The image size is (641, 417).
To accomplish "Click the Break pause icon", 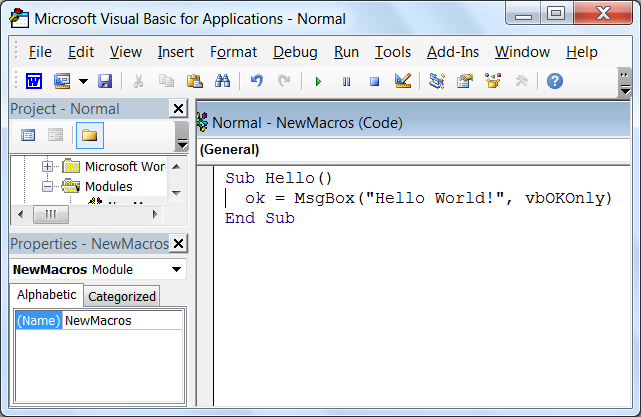I will [346, 81].
